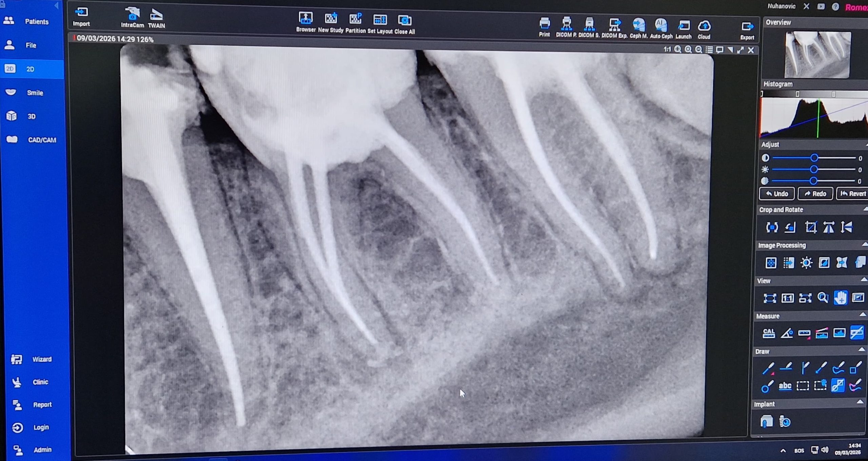The height and width of the screenshot is (461, 868).
Task: Click the contrast slider handle in Adjust
Action: click(x=814, y=158)
